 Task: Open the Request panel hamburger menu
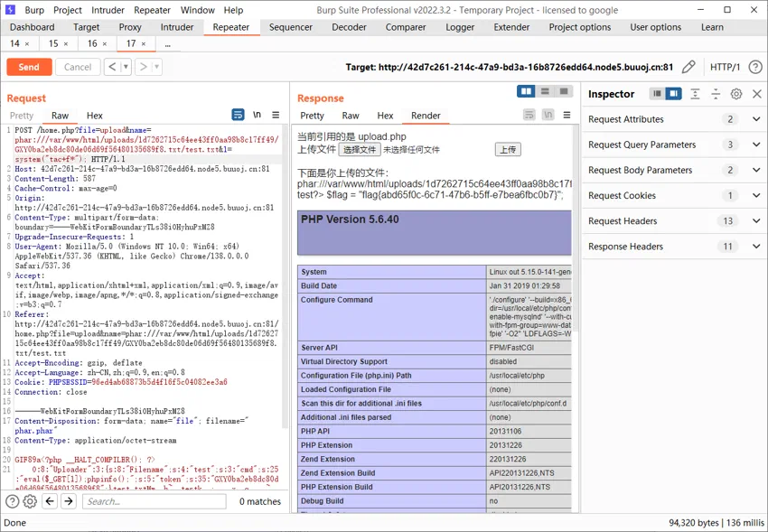(276, 115)
